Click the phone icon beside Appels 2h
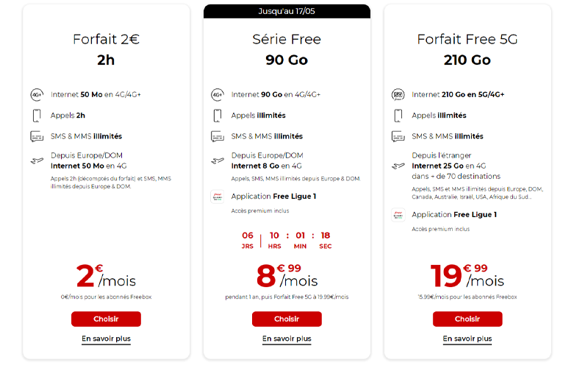The height and width of the screenshot is (368, 588). click(37, 116)
